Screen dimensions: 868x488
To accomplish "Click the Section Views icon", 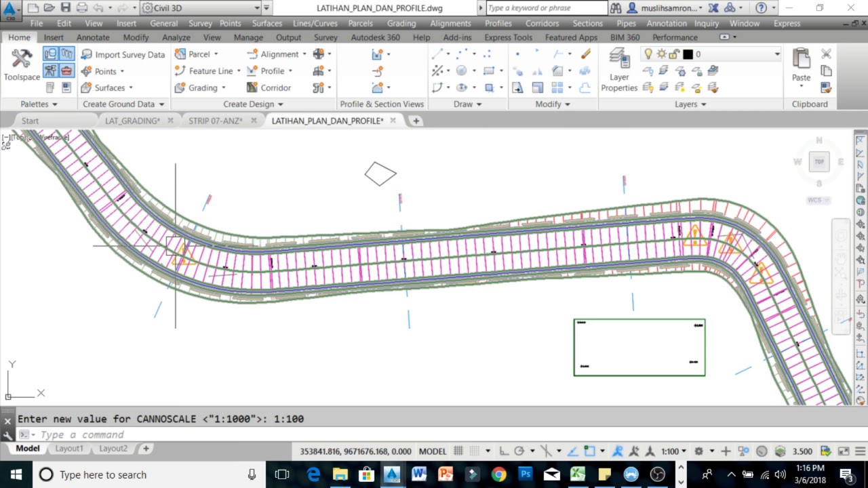I will [x=378, y=87].
